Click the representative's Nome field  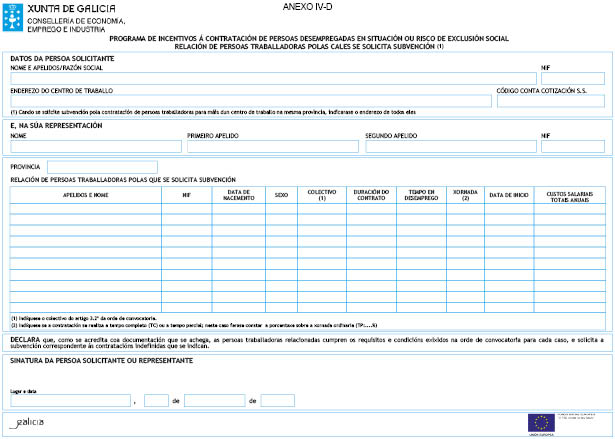click(95, 146)
